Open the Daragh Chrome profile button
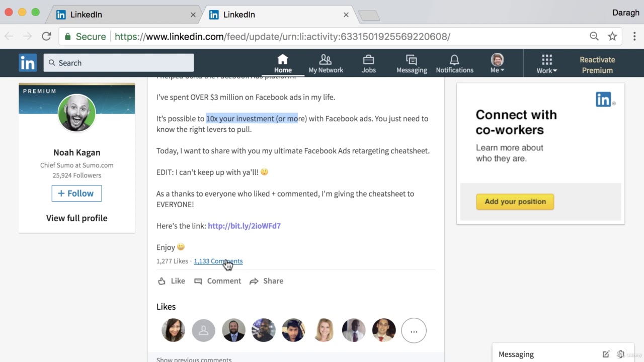The width and height of the screenshot is (644, 362). (x=625, y=13)
